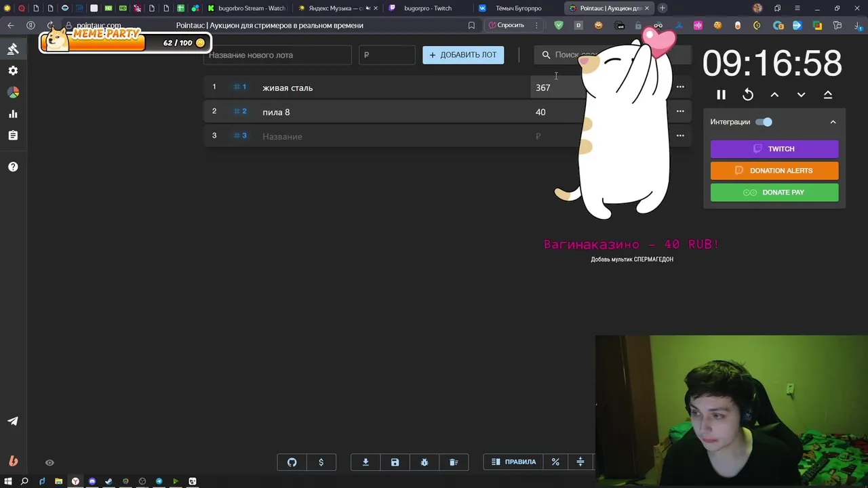Screen dimensions: 868x488
Task: Open a new browser tab
Action: pyautogui.click(x=663, y=8)
